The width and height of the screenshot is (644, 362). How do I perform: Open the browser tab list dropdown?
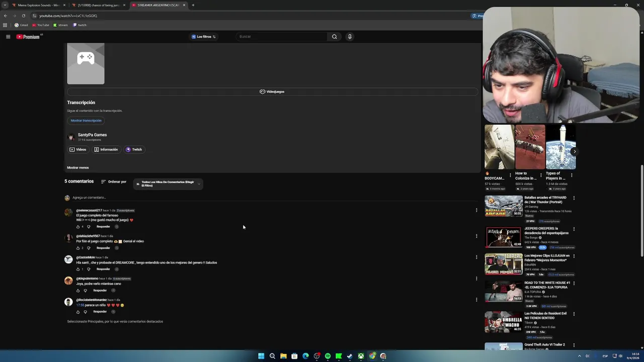(5, 5)
